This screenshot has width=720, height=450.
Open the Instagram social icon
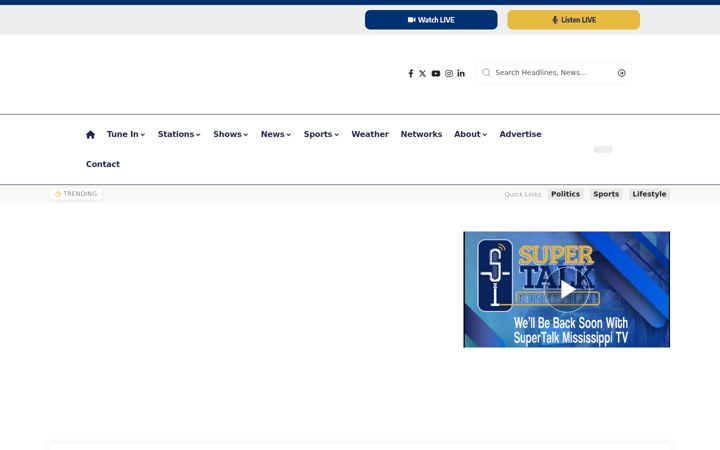[x=449, y=73]
